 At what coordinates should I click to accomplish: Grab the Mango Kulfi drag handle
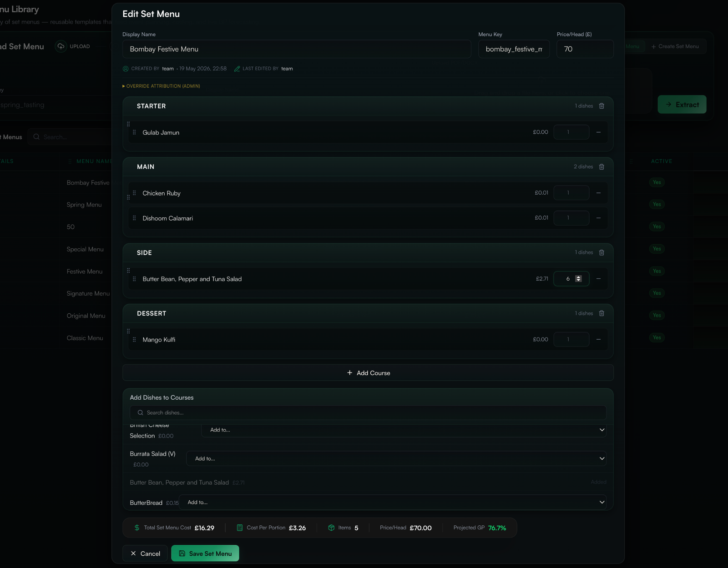click(x=134, y=339)
